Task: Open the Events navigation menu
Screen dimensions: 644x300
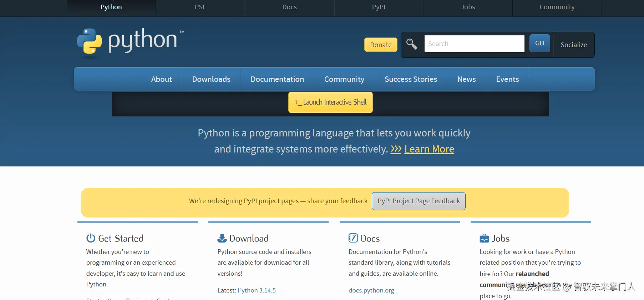Action: click(507, 79)
